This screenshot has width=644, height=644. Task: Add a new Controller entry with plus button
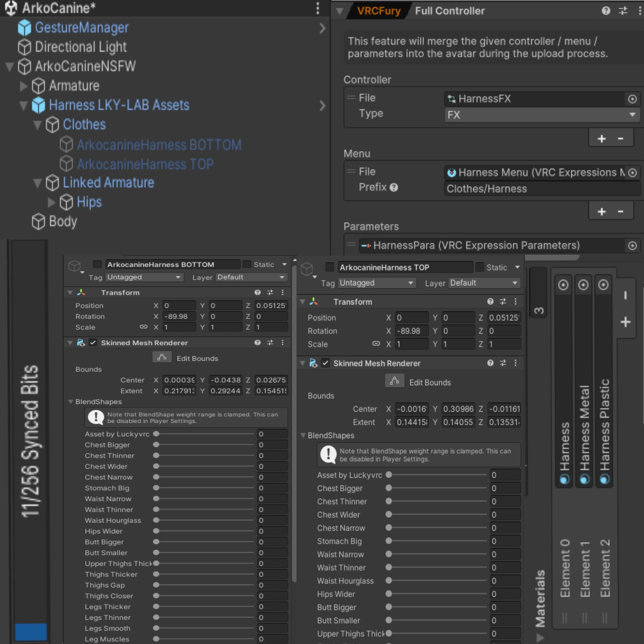pyautogui.click(x=601, y=139)
